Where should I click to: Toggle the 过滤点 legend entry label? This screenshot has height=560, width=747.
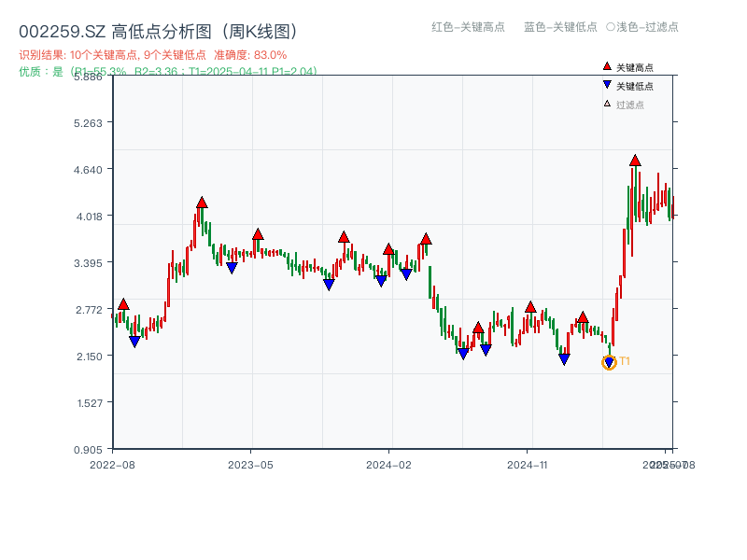click(x=630, y=105)
